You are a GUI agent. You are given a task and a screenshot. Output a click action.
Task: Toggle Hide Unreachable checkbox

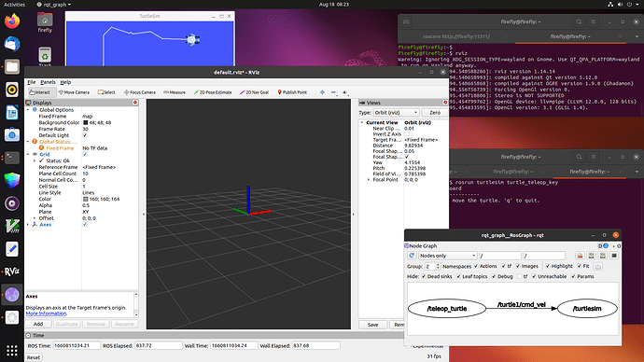click(535, 276)
